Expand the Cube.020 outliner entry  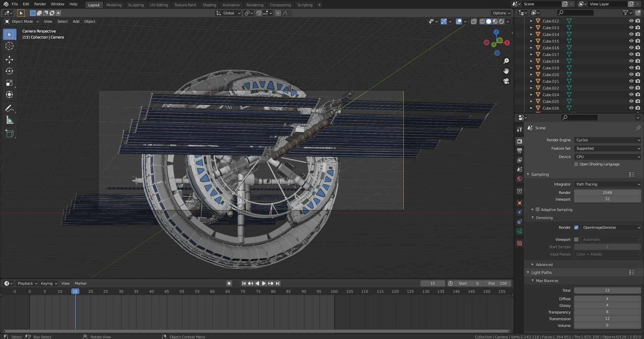(531, 74)
